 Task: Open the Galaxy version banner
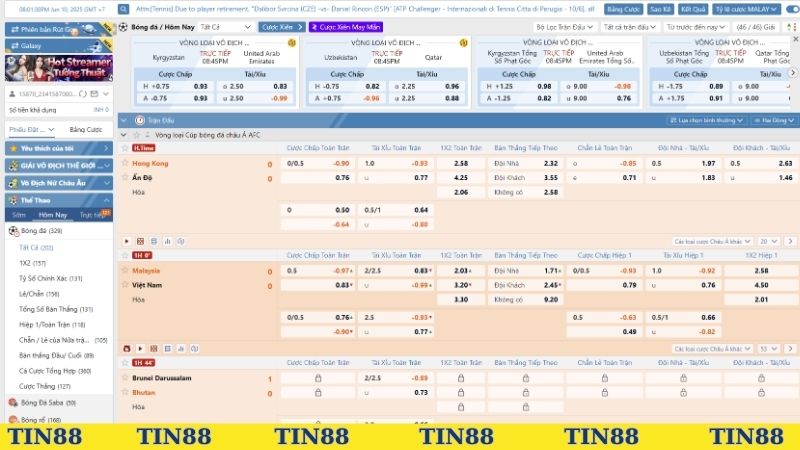59,45
